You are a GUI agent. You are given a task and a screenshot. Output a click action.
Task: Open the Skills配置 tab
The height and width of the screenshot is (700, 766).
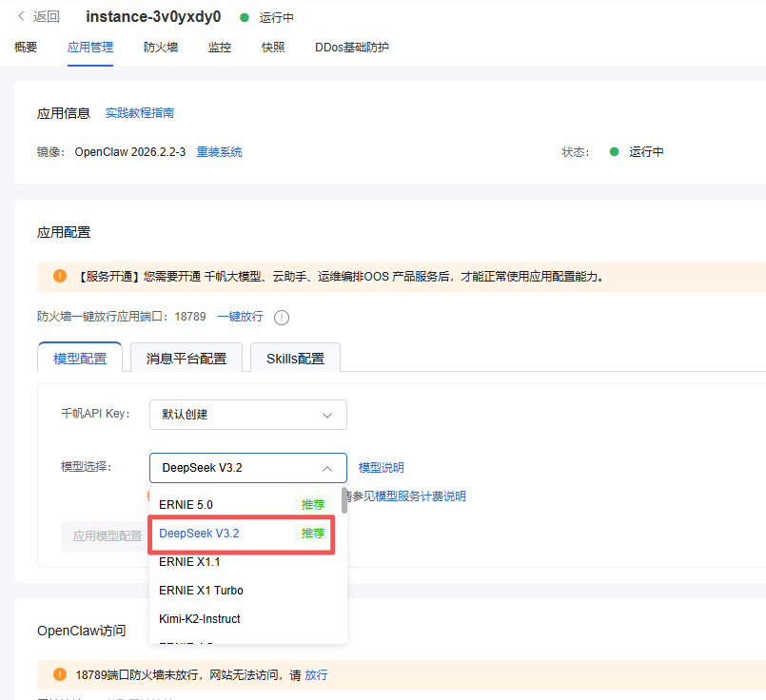tap(295, 359)
